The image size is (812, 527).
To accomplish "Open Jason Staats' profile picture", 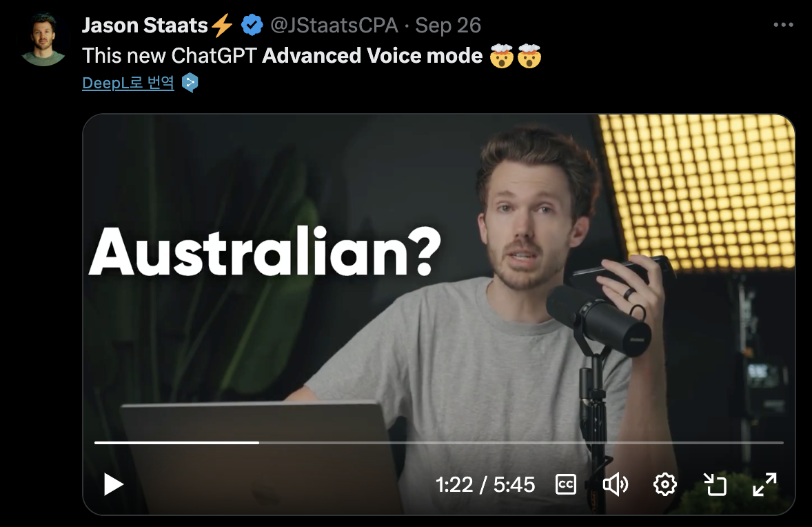I will (x=43, y=40).
